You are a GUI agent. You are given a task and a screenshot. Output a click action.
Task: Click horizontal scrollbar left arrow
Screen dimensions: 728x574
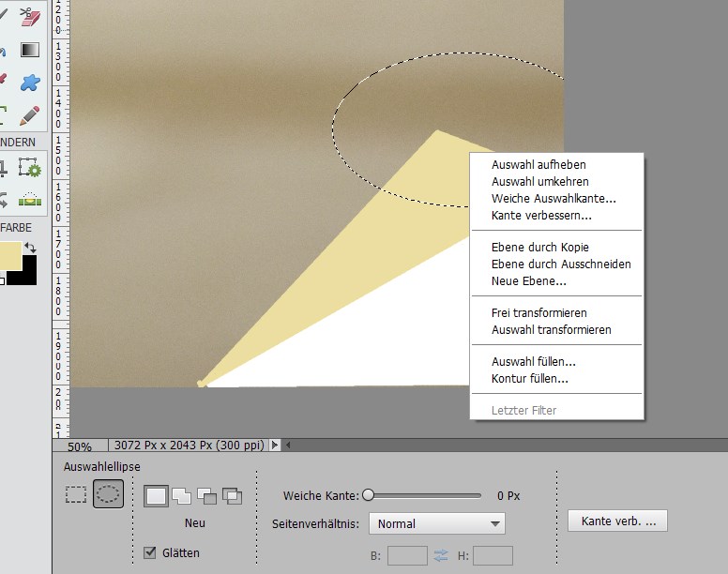(x=288, y=445)
